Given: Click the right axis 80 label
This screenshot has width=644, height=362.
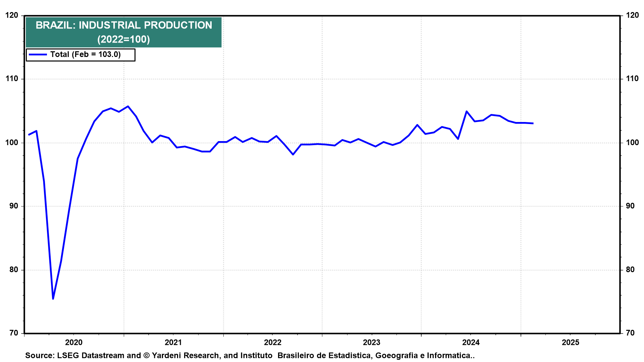Looking at the screenshot, I should (x=630, y=269).
